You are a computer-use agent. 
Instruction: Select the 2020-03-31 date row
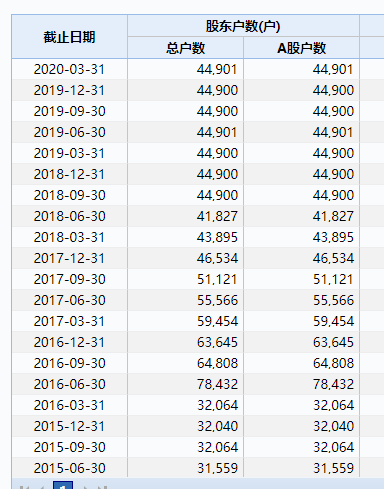pyautogui.click(x=198, y=69)
